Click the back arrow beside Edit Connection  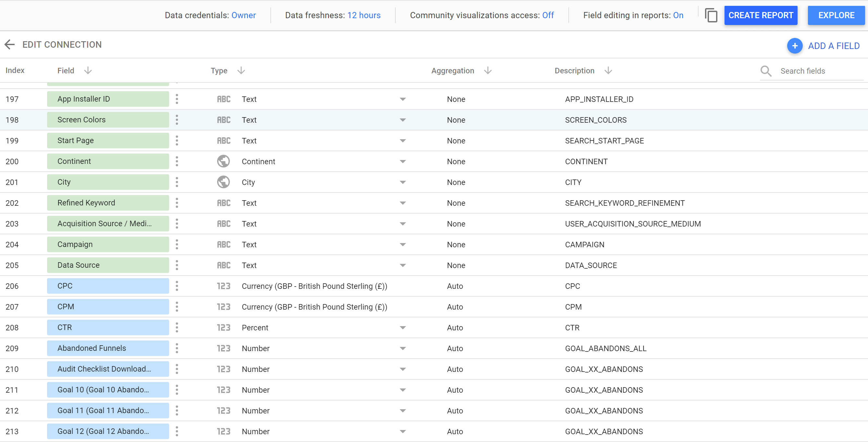click(10, 44)
